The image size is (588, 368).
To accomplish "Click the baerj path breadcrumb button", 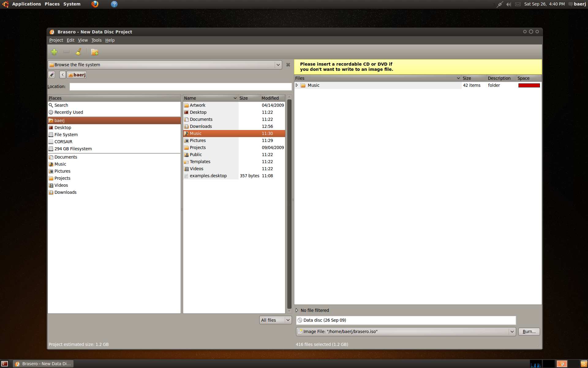I will (77, 75).
